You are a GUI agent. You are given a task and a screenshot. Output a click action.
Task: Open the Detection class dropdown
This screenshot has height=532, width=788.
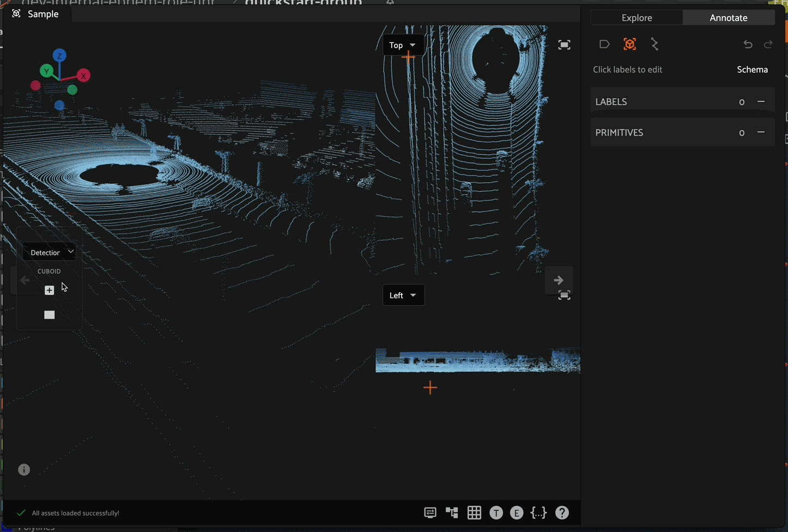point(49,252)
